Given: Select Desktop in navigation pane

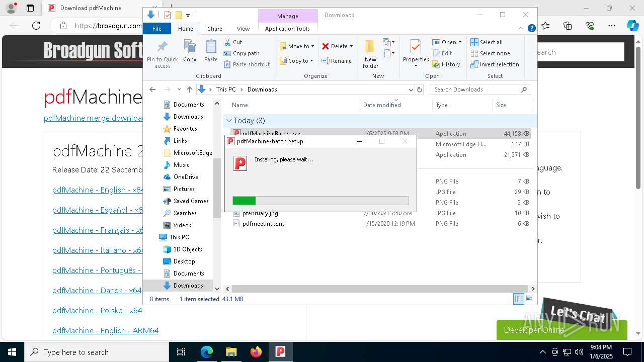Looking at the screenshot, I should [x=184, y=261].
